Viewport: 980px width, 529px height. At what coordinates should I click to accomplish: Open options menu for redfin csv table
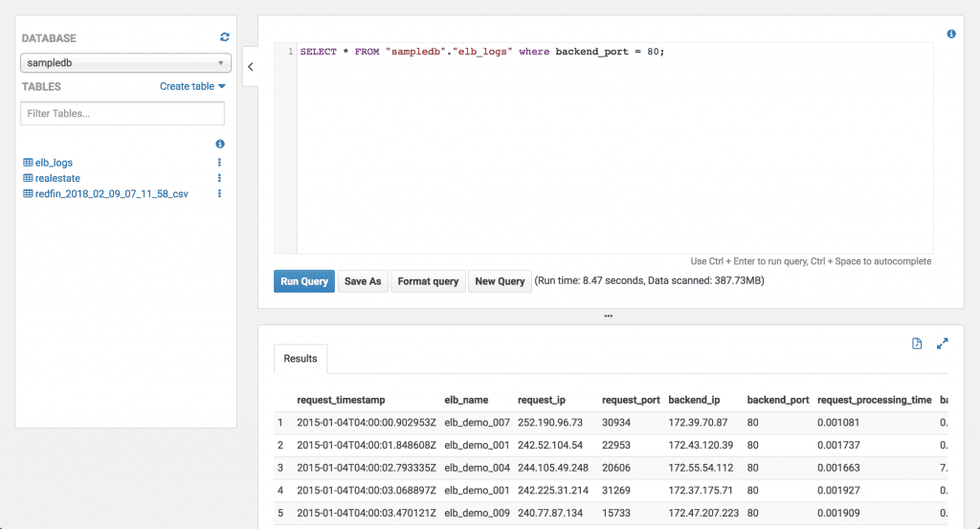click(219, 193)
